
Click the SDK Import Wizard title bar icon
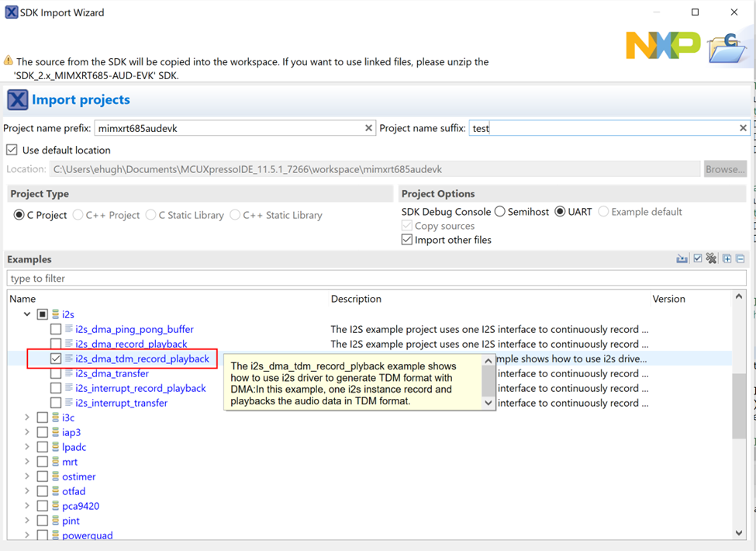pyautogui.click(x=11, y=12)
